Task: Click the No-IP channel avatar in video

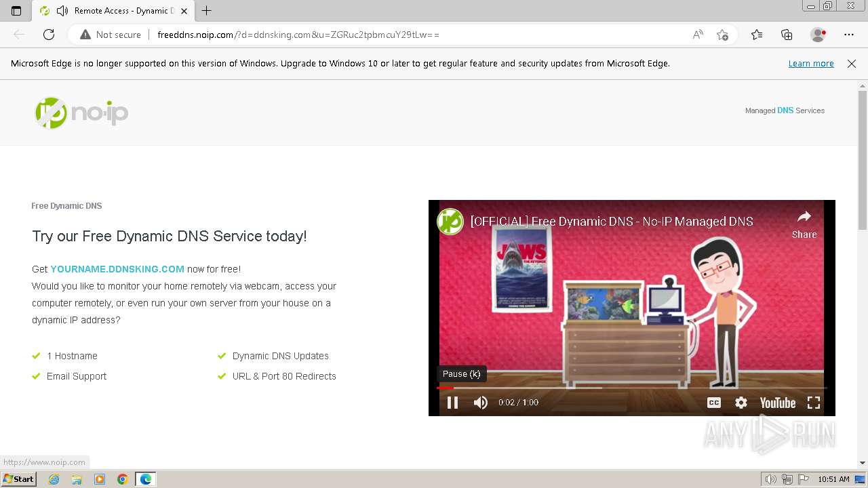Action: [x=450, y=221]
